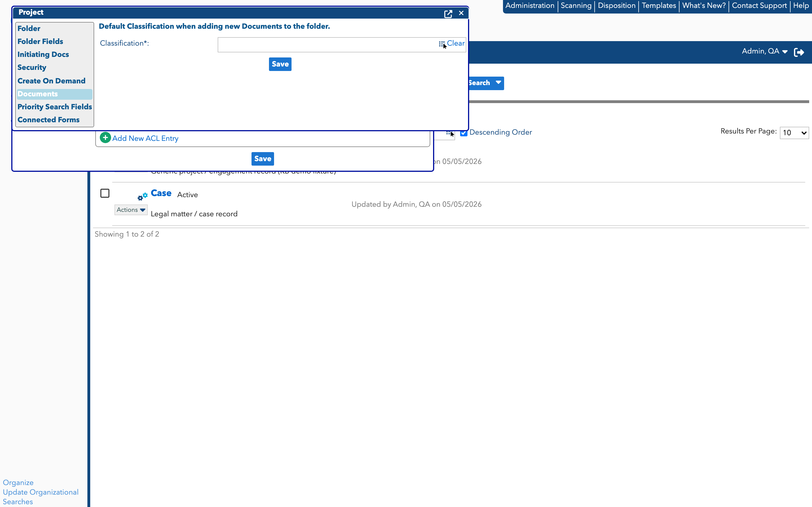The height and width of the screenshot is (507, 812).
Task: Open the sort field list icon near Descending Order
Action: pyautogui.click(x=449, y=133)
